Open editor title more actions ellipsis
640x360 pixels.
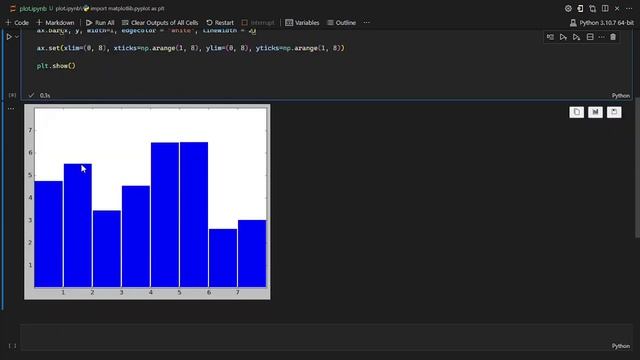pyautogui.click(x=629, y=8)
